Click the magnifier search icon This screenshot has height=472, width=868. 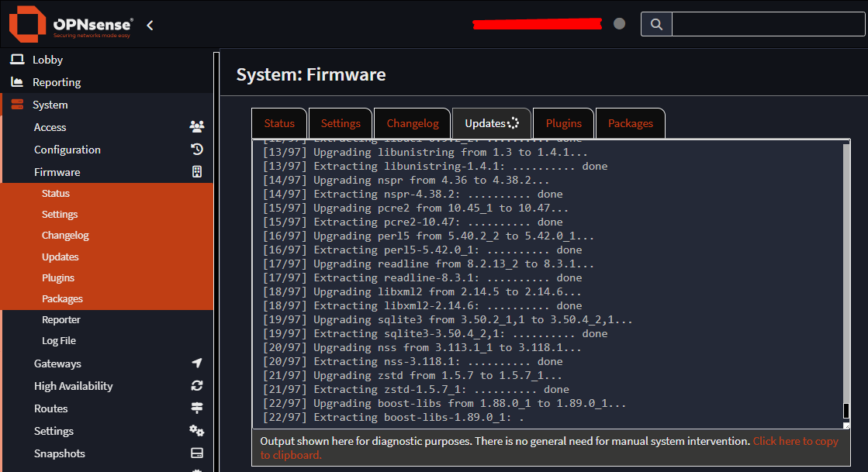tap(656, 24)
